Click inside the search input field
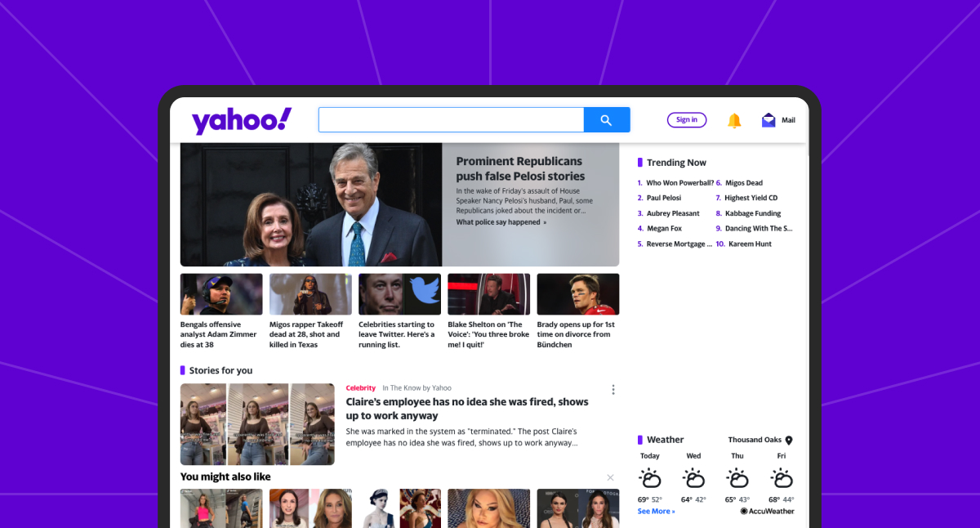Image resolution: width=980 pixels, height=528 pixels. tap(451, 119)
